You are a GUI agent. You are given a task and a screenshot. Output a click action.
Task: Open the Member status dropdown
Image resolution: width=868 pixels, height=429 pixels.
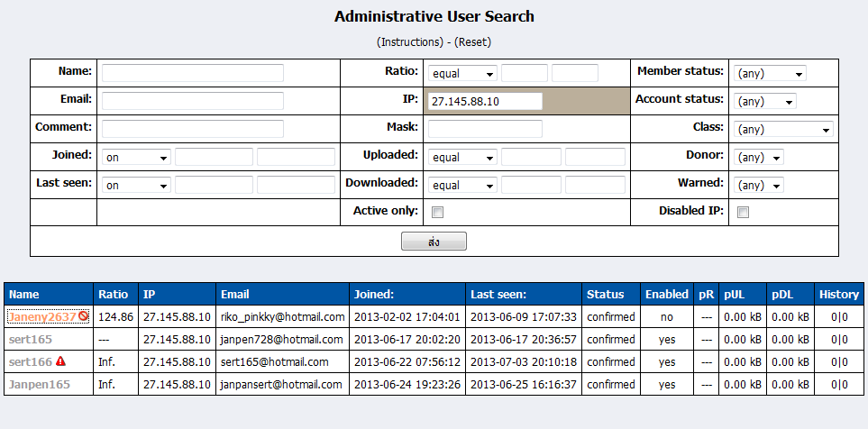(x=770, y=73)
